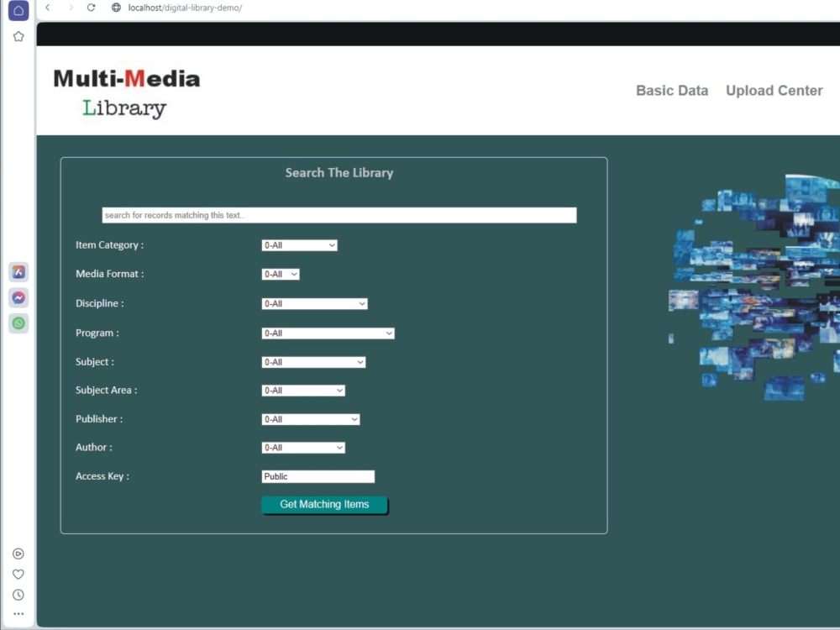Go back with the browser back arrow

48,8
